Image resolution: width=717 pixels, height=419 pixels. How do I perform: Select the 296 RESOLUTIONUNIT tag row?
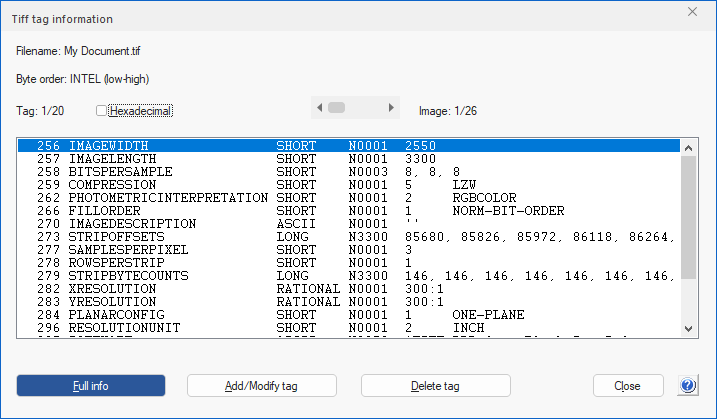tap(349, 328)
